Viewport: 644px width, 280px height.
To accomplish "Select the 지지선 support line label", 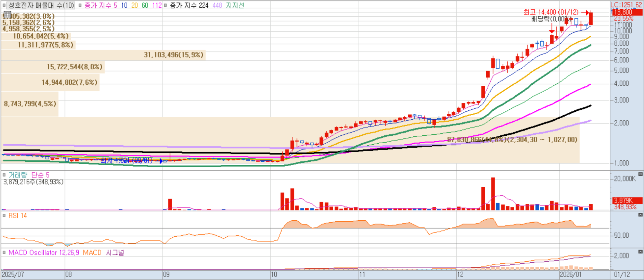I will click(235, 5).
